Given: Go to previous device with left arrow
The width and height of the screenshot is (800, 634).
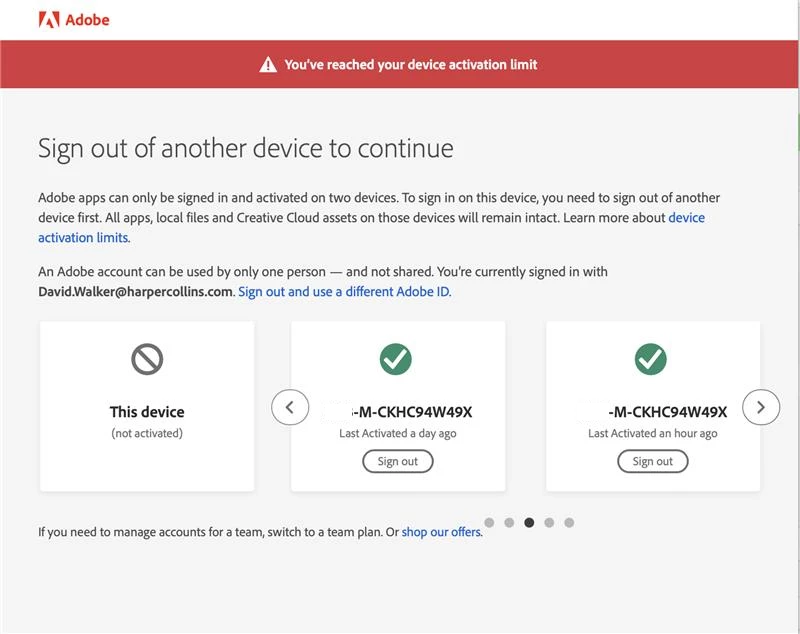Looking at the screenshot, I should pos(290,407).
